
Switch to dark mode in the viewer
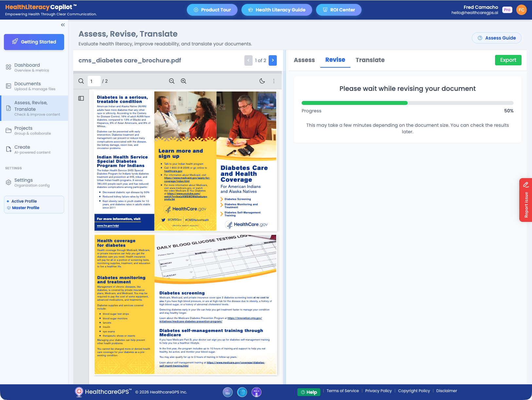point(262,81)
